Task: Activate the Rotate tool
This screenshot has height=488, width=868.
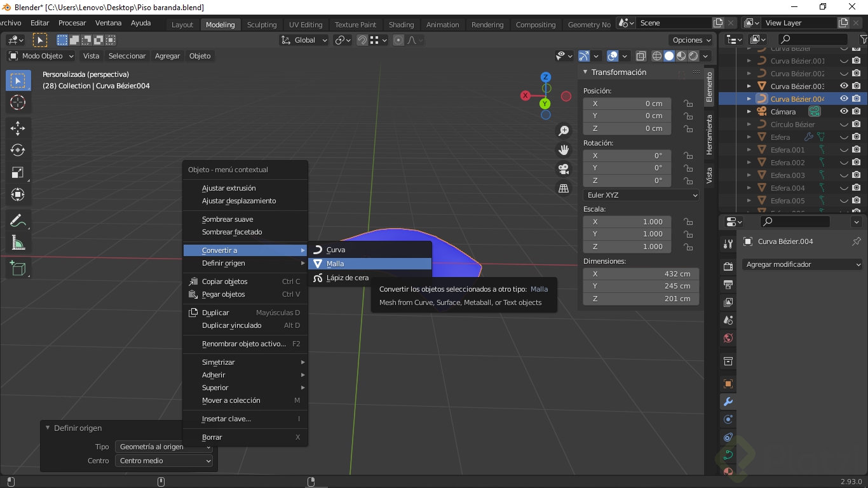Action: 18,150
